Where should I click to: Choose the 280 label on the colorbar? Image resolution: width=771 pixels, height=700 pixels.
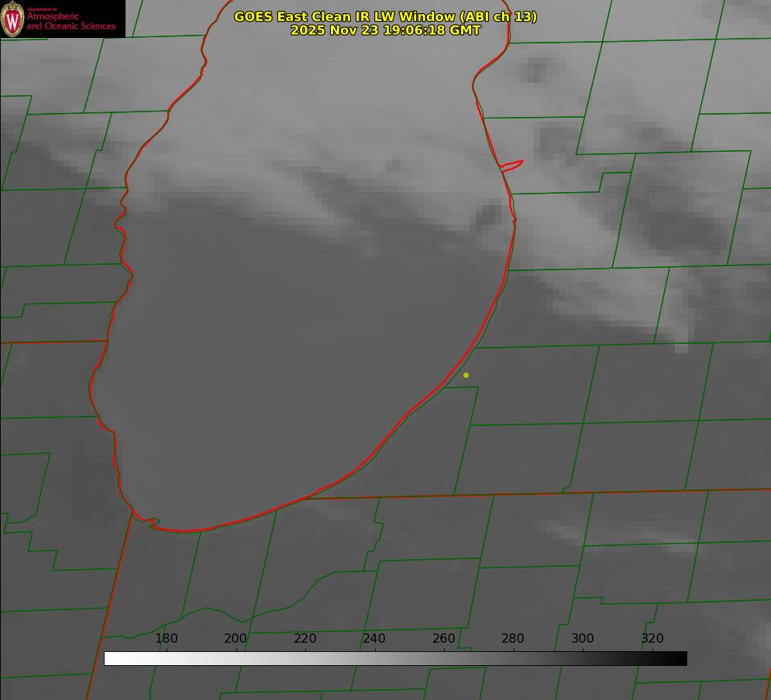coord(513,638)
